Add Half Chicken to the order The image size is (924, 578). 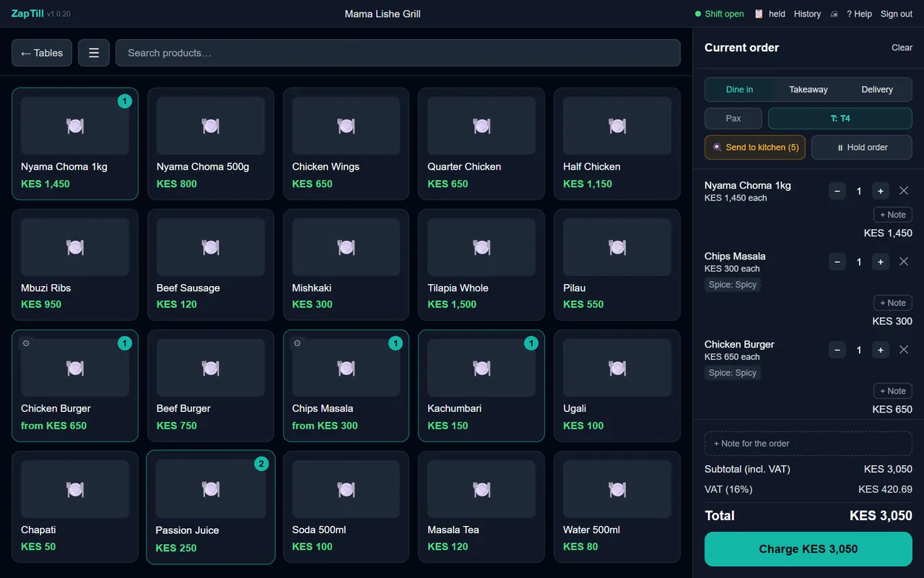click(x=617, y=144)
